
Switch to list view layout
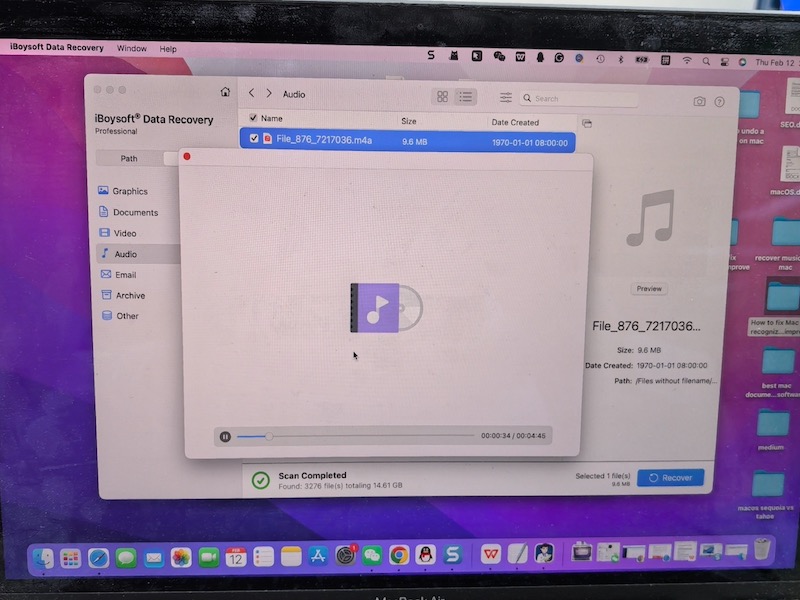pos(465,97)
